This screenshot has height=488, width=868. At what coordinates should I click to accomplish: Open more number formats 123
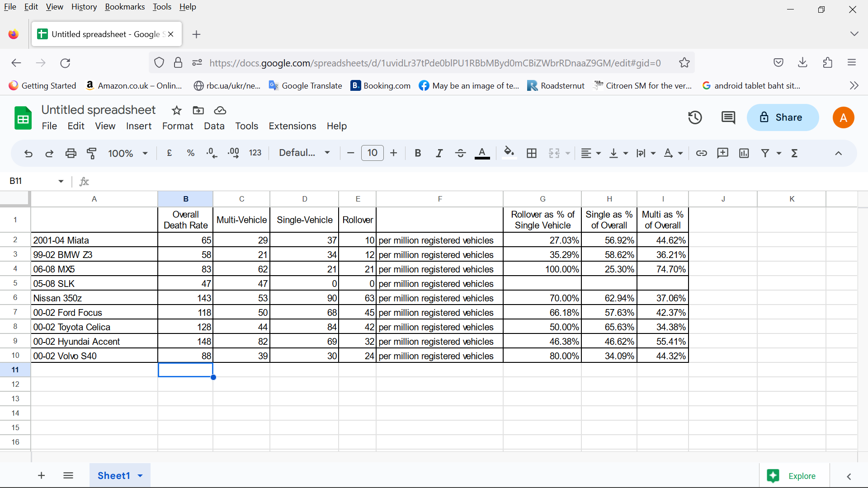click(255, 153)
